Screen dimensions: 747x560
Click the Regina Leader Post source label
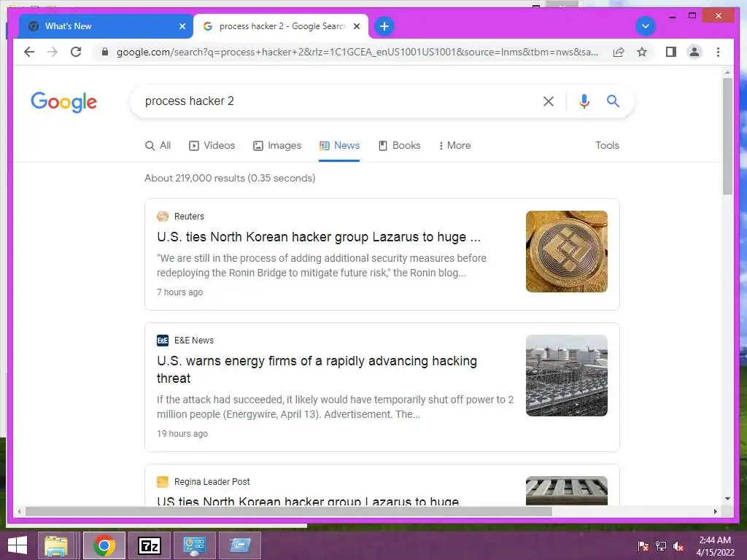(212, 481)
